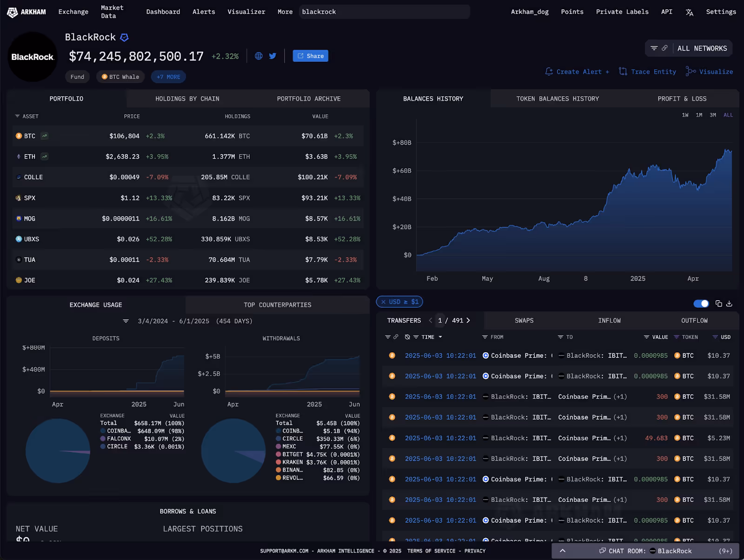
Task: Go to previous transfers page
Action: click(x=431, y=320)
